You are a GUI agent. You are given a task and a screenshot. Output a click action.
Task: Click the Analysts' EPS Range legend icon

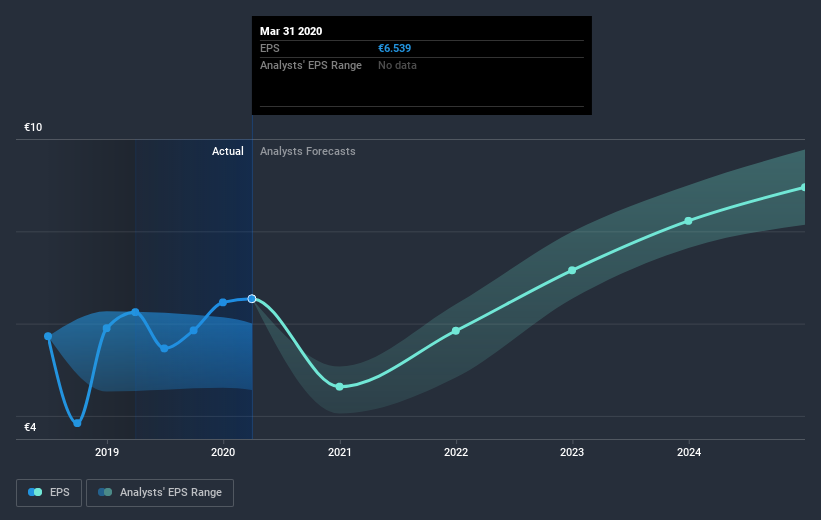[105, 492]
